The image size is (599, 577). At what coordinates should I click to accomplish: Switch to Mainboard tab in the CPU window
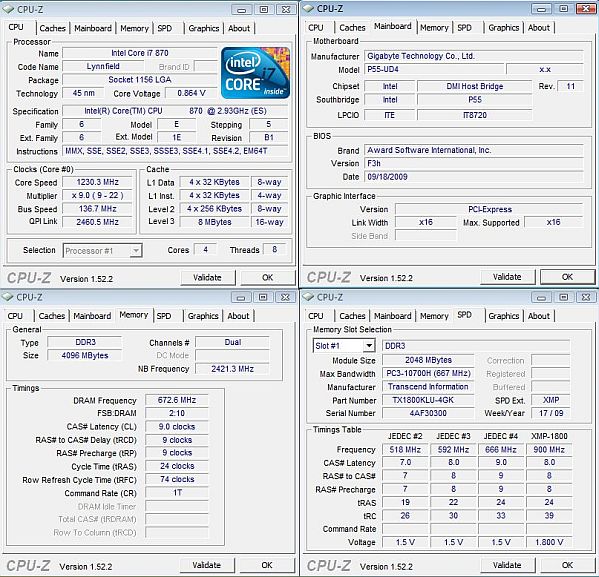[93, 28]
